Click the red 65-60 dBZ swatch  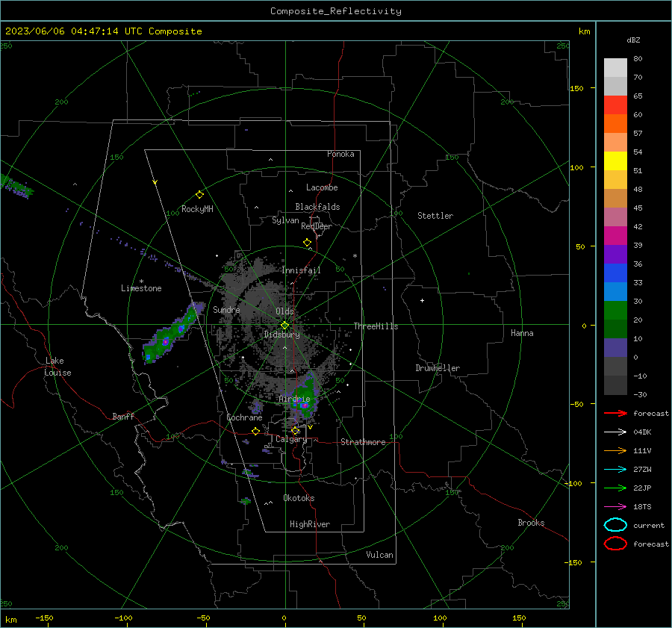(615, 105)
